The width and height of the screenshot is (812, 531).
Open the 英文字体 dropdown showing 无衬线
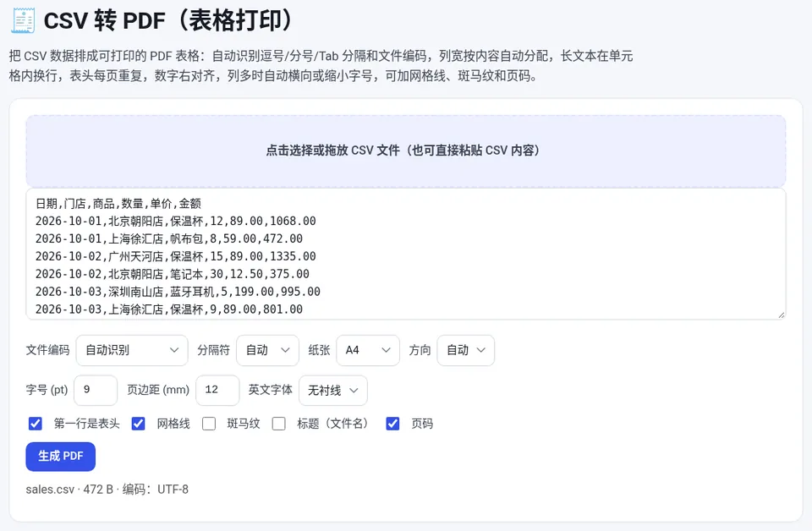pyautogui.click(x=333, y=391)
